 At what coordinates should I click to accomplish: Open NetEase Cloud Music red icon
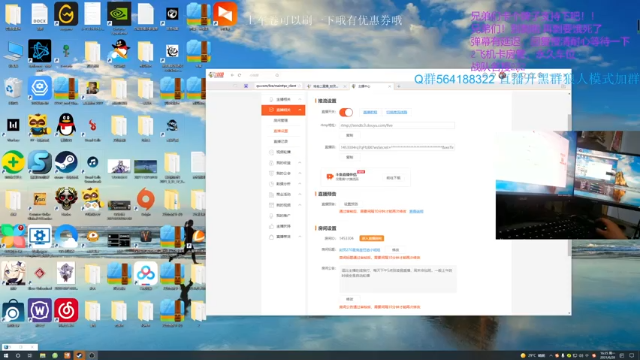[x=66, y=310]
